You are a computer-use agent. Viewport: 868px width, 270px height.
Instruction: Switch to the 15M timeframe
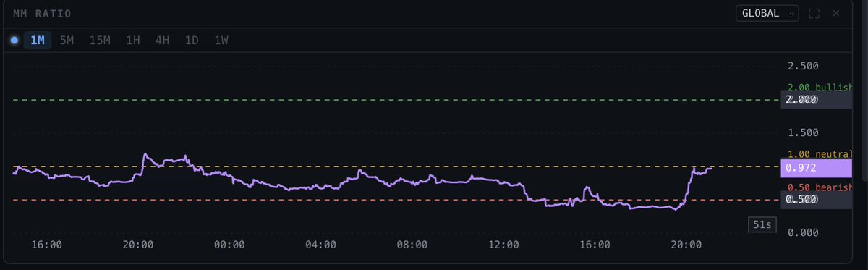click(x=100, y=41)
